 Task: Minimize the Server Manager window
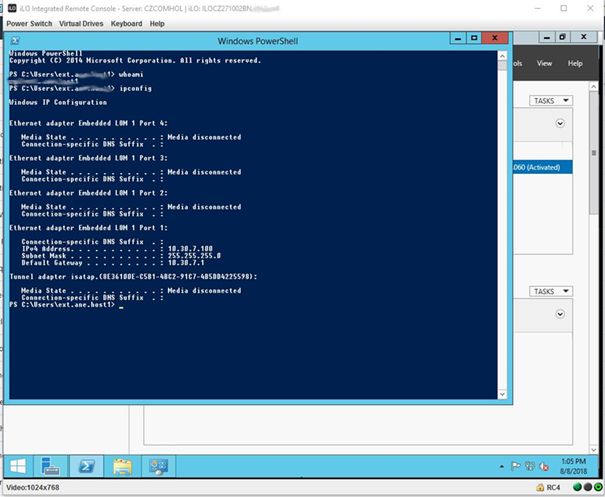pos(547,37)
